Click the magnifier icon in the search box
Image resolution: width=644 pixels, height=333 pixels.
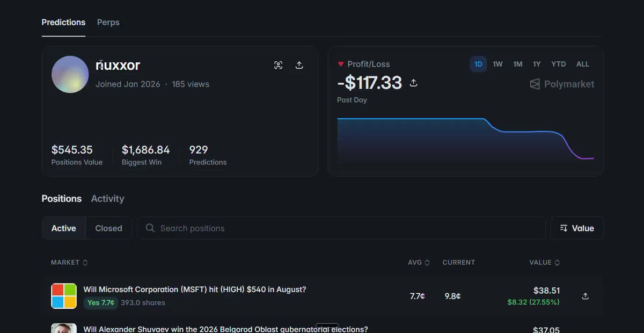point(150,228)
